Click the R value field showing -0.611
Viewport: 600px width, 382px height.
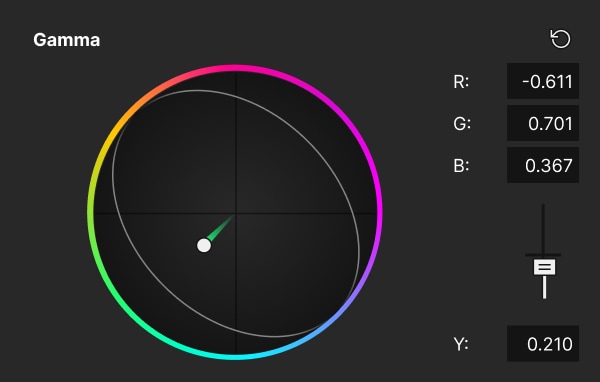[x=543, y=81]
